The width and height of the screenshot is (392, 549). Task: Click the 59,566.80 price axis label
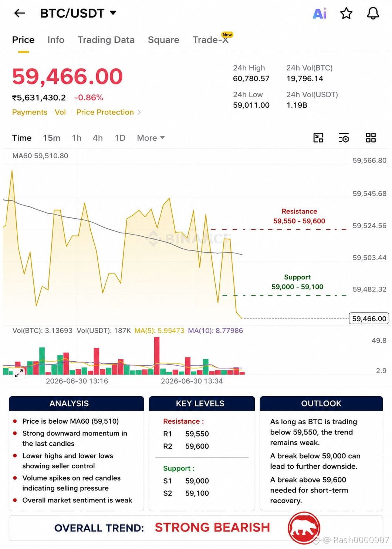[x=369, y=160]
